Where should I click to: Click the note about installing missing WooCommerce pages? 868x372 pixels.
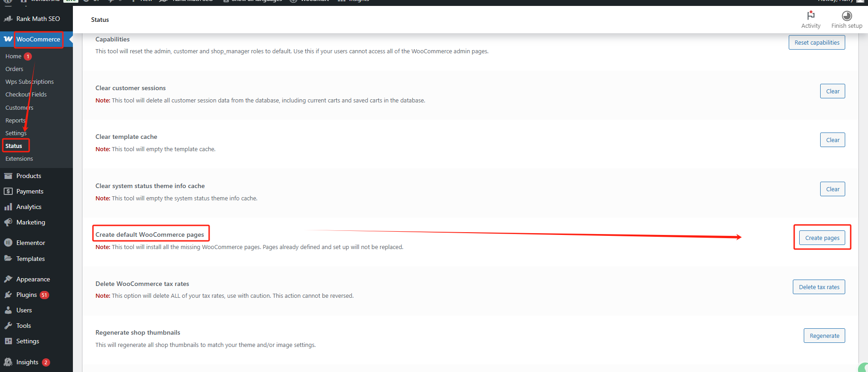tap(249, 247)
